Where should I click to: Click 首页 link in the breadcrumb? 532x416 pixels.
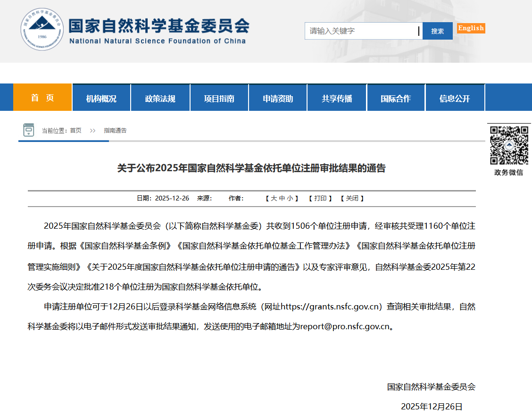click(x=75, y=131)
